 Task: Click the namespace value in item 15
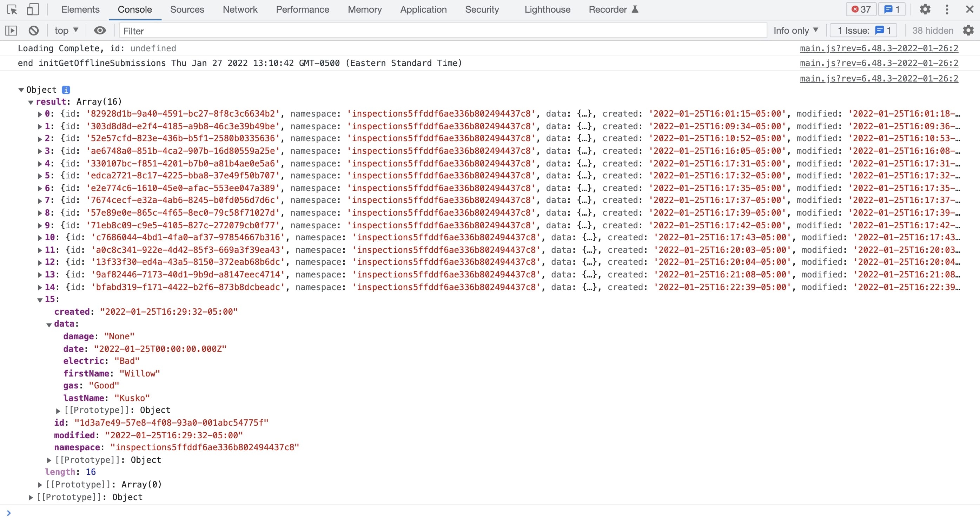tap(205, 447)
